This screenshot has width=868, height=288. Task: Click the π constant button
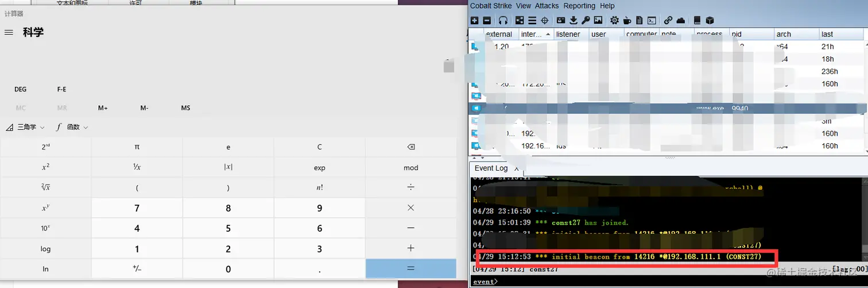tap(137, 147)
